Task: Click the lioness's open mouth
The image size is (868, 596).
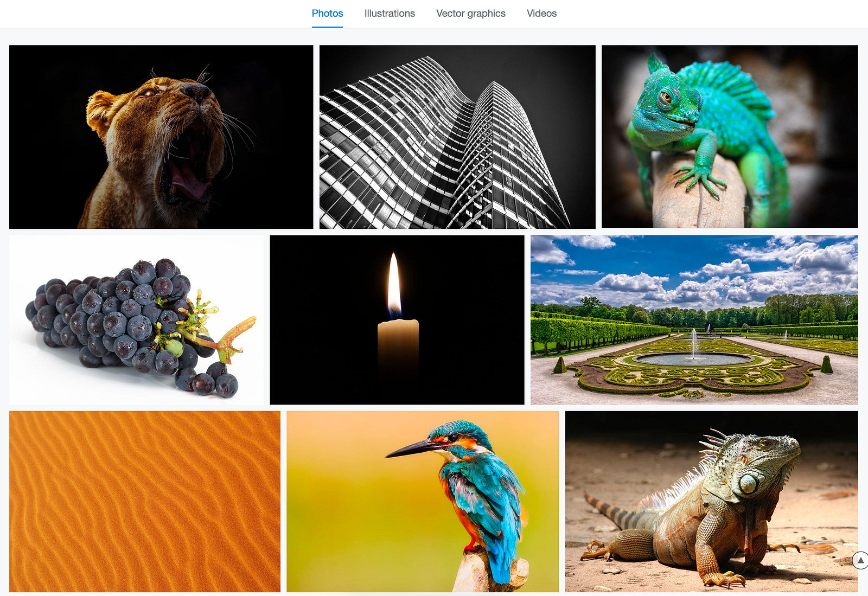Action: pyautogui.click(x=186, y=168)
